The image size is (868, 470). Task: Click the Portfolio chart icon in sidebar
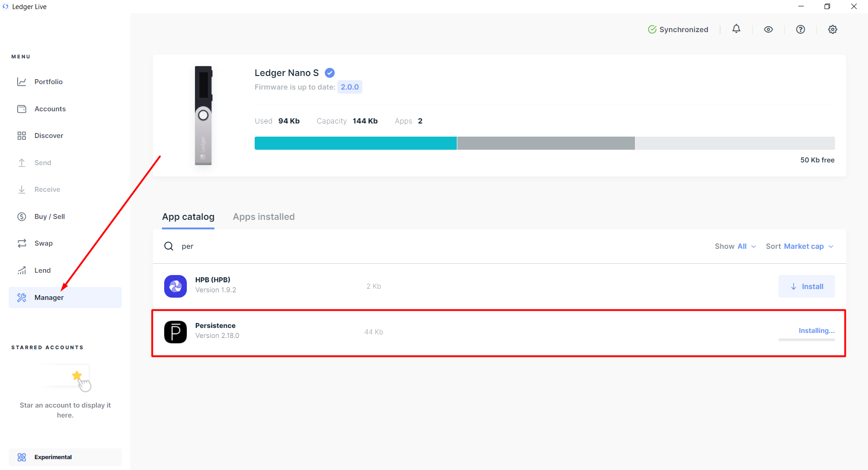22,82
